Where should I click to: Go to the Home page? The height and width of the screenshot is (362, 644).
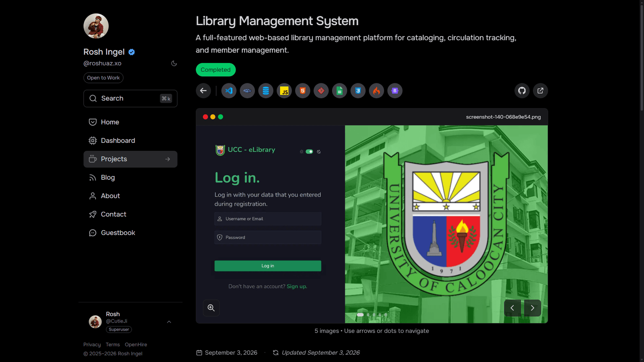[130, 122]
